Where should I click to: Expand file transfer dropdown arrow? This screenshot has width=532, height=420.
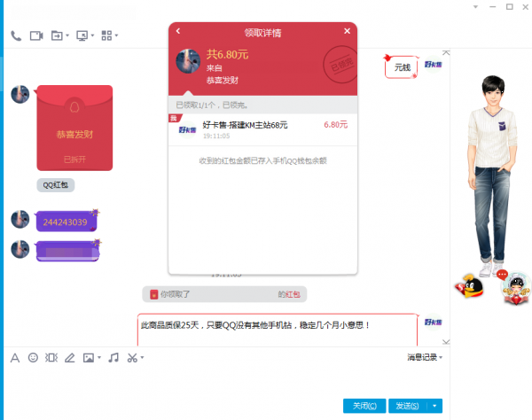[67, 35]
